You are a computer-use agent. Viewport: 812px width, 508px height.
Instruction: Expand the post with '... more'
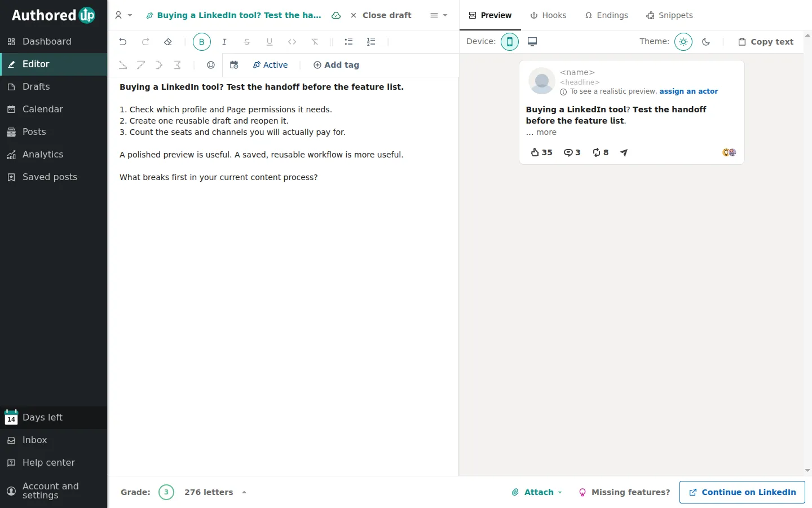(541, 132)
